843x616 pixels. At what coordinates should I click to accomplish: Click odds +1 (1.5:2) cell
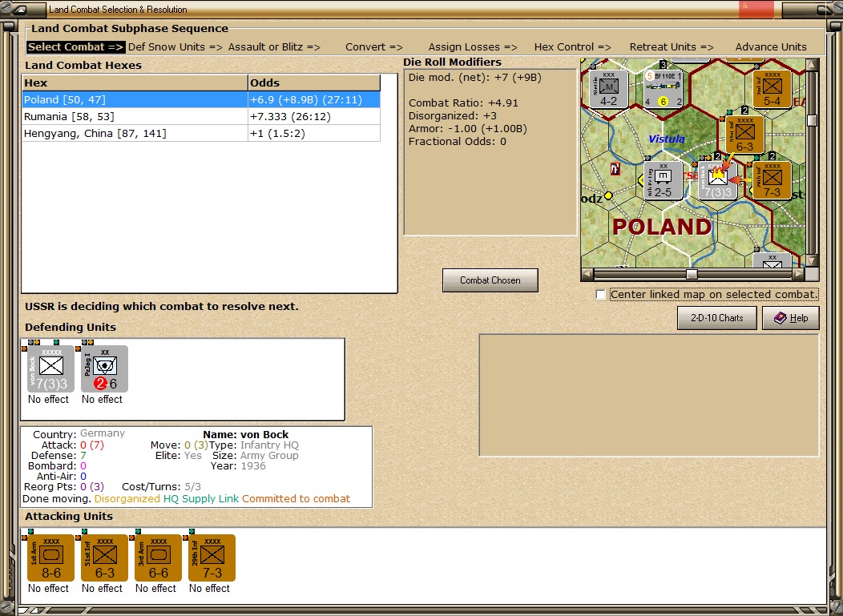coord(314,133)
